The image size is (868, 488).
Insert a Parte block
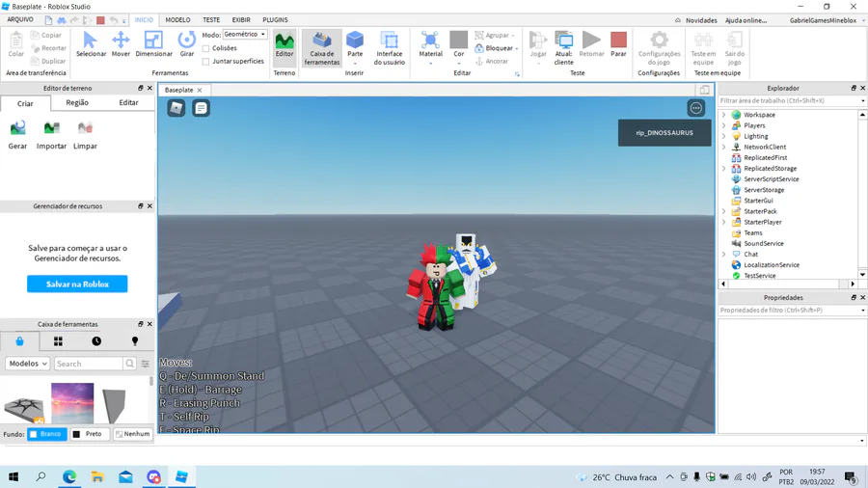[355, 44]
